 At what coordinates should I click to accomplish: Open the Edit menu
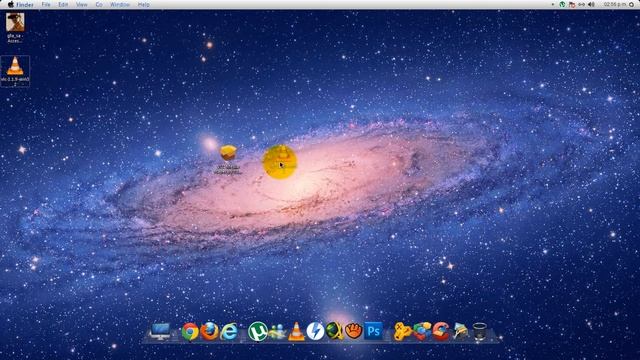pyautogui.click(x=63, y=4)
